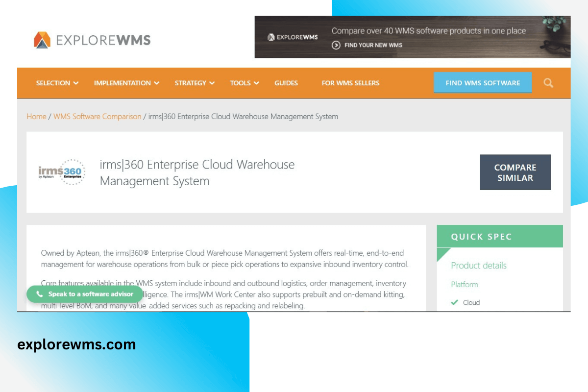Viewport: 588px width, 392px height.
Task: Click the current page breadcrumb text
Action: tap(243, 117)
